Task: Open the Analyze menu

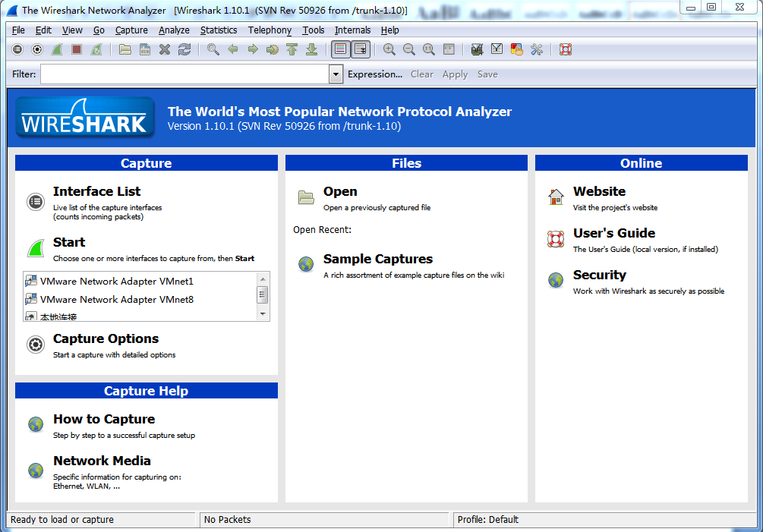Action: [174, 30]
